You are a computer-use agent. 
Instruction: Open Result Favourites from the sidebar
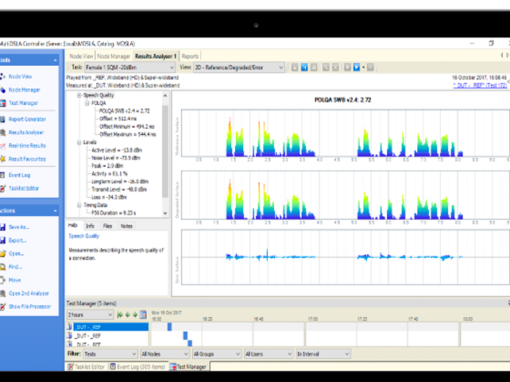point(27,159)
